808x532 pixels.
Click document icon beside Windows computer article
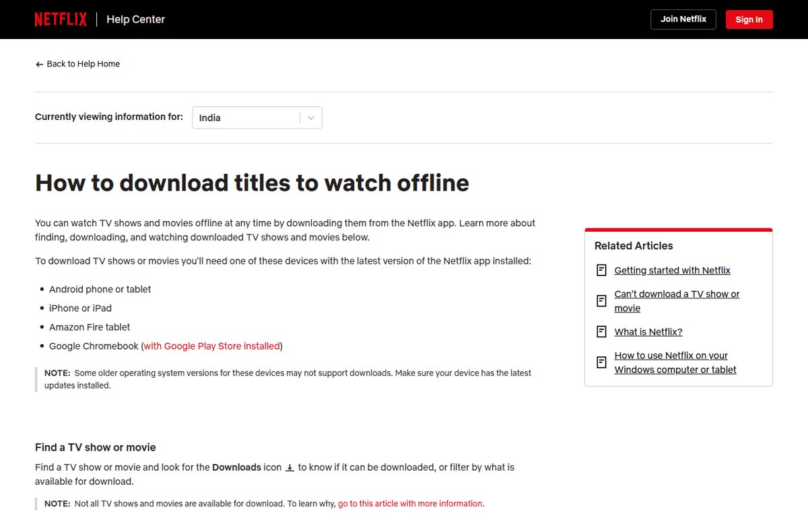601,362
